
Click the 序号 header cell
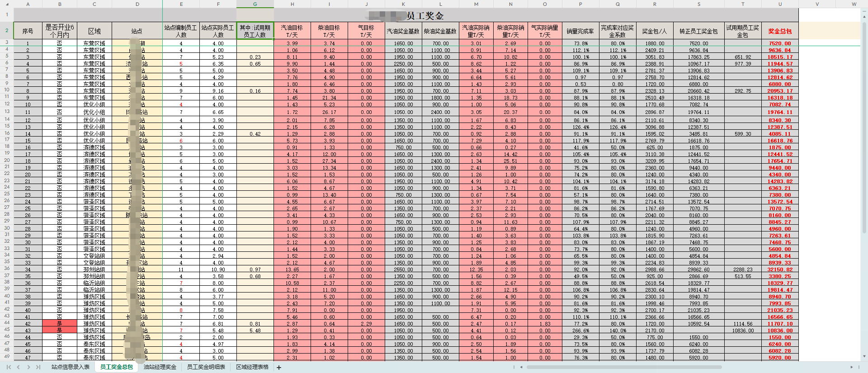pyautogui.click(x=28, y=31)
